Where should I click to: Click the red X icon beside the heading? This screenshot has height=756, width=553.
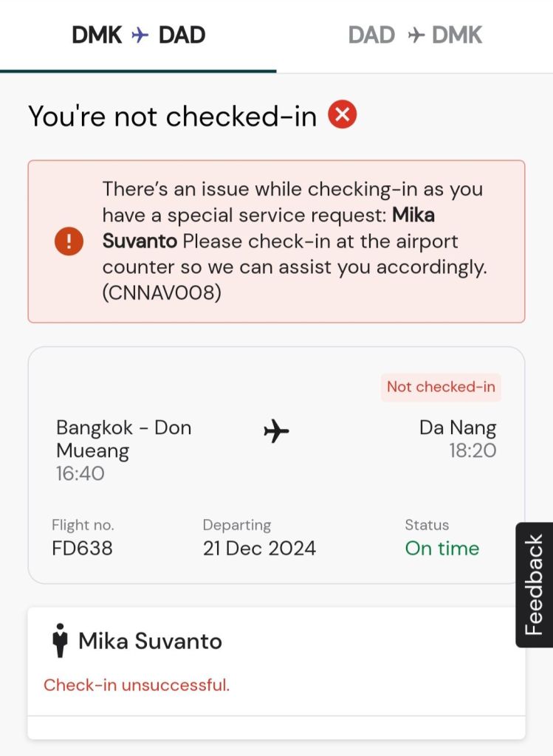coord(343,114)
